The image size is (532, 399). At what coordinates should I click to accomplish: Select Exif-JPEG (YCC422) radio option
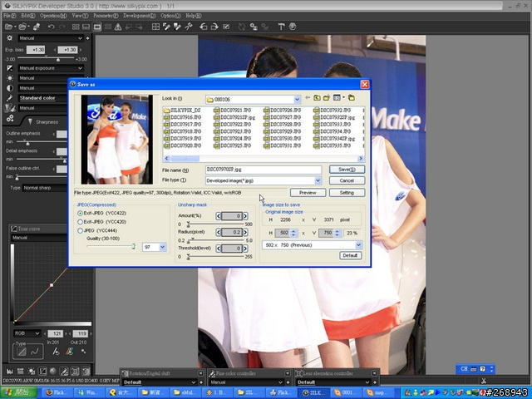click(x=80, y=213)
